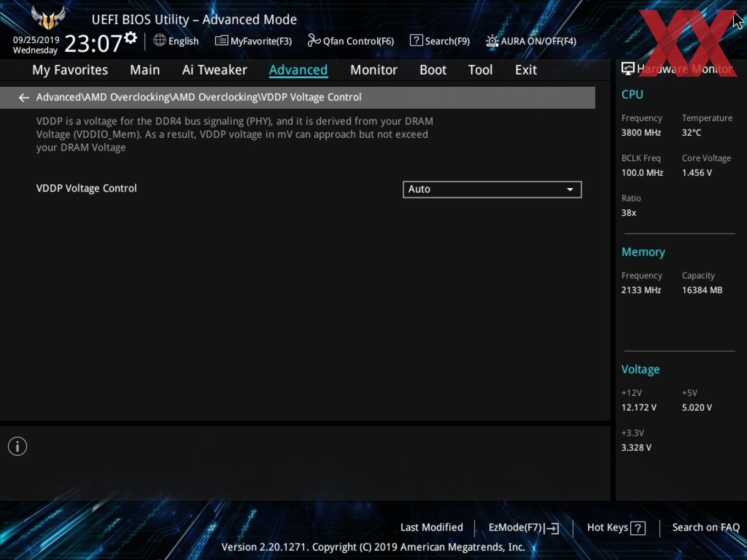Click the VDDP description paragraph
Viewport: 747px width, 560px height.
235,134
